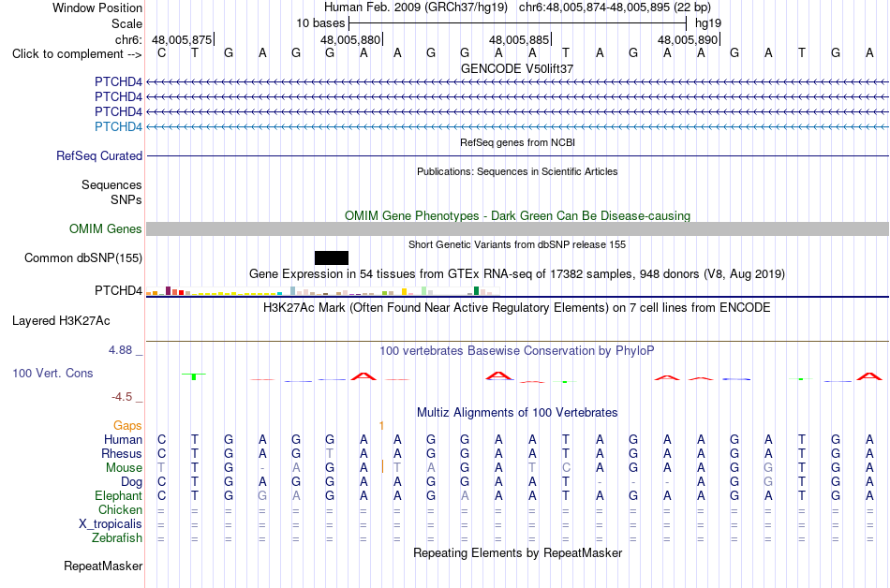Click the only C base in complement row

coord(162,53)
